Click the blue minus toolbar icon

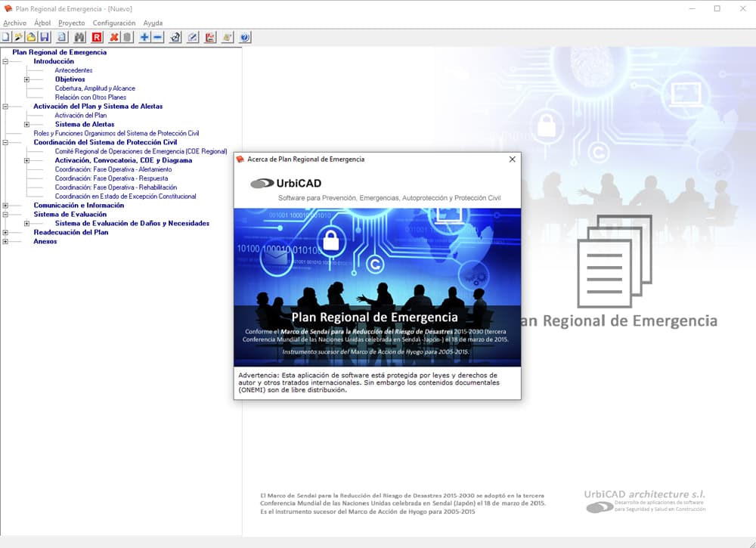pos(158,37)
